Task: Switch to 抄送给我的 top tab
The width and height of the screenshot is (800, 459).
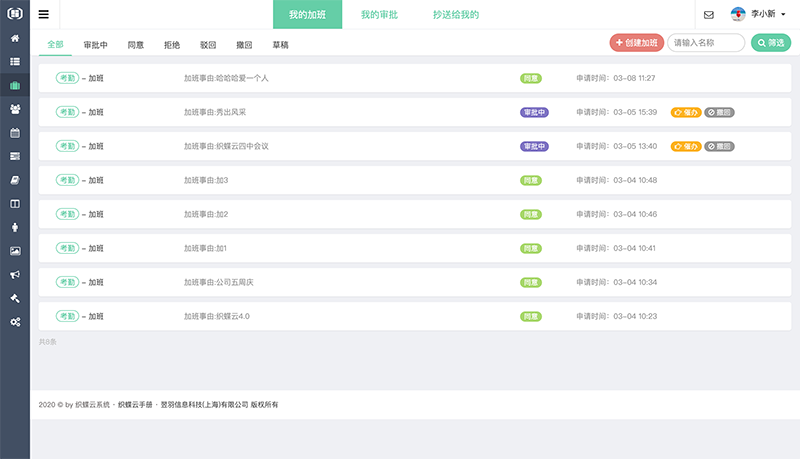Action: click(x=456, y=14)
